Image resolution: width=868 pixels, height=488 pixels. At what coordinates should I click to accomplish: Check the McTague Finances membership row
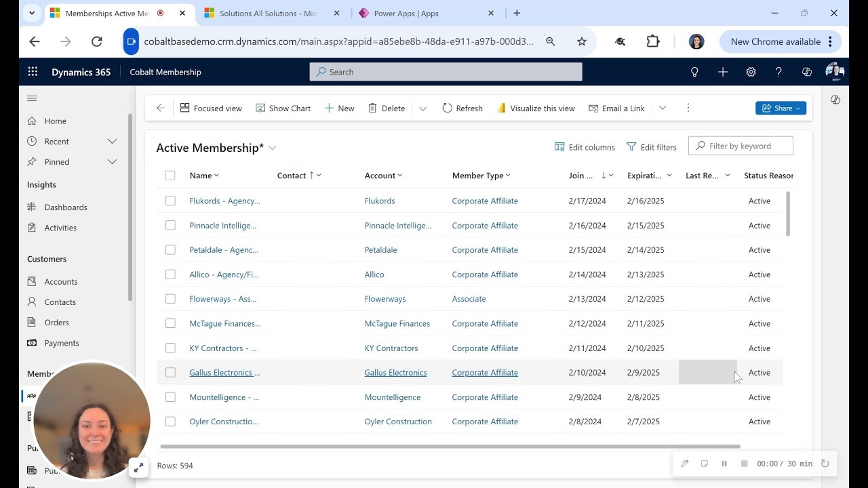170,323
